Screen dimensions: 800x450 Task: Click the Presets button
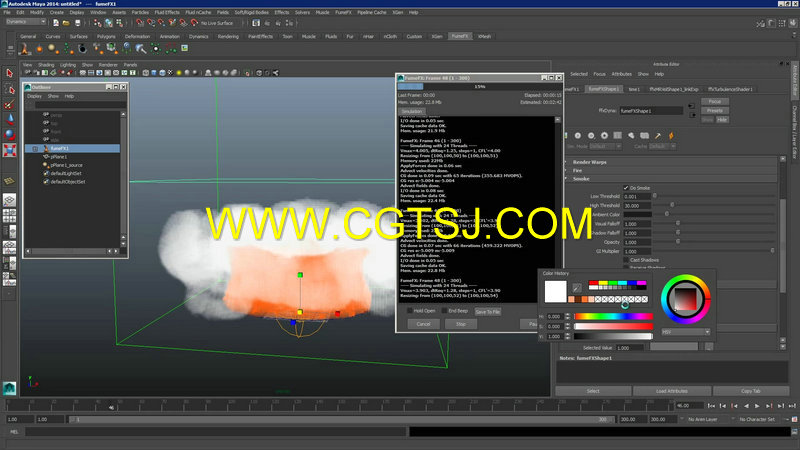click(x=715, y=110)
